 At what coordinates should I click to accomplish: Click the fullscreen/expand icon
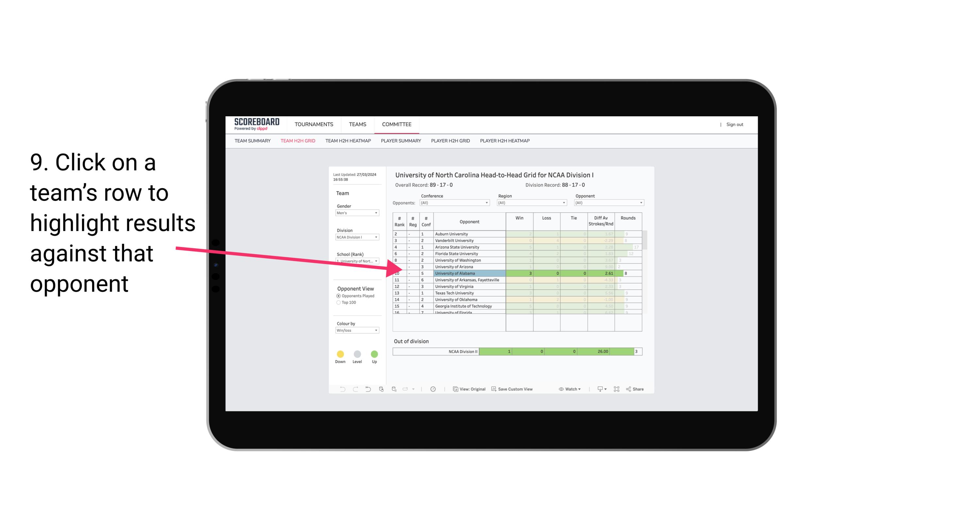(616, 389)
